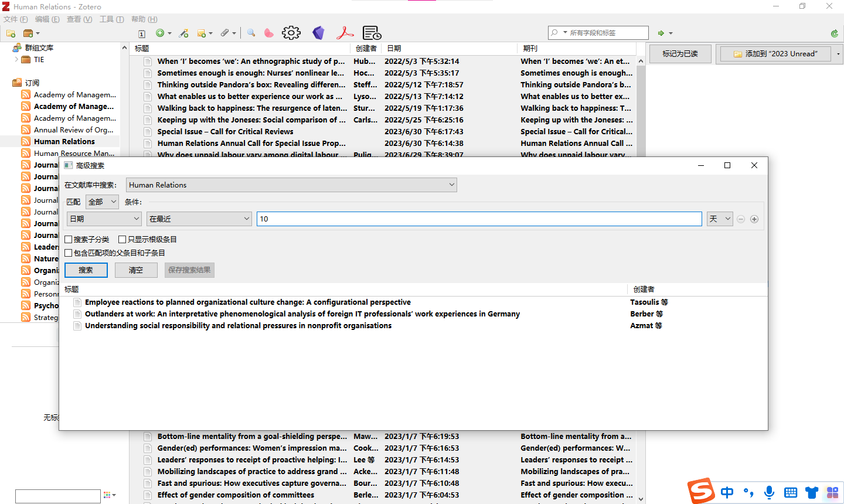This screenshot has width=844, height=504.
Task: Click the 搜索 button
Action: click(86, 270)
